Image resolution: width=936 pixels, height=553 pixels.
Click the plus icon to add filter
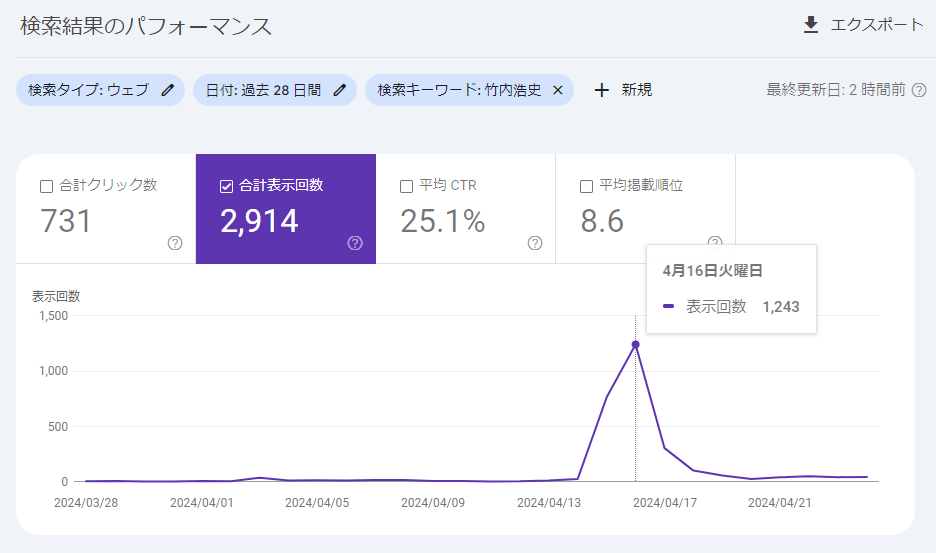(601, 90)
